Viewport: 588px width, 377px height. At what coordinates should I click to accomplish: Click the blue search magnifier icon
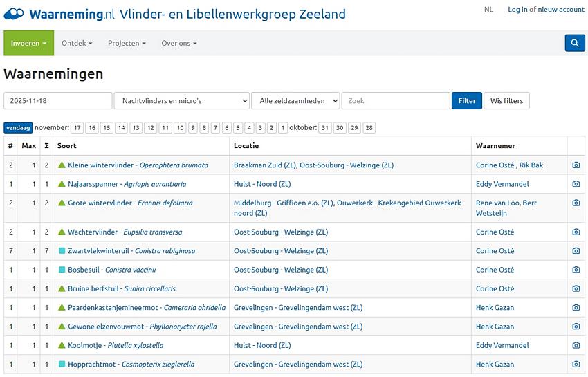574,43
